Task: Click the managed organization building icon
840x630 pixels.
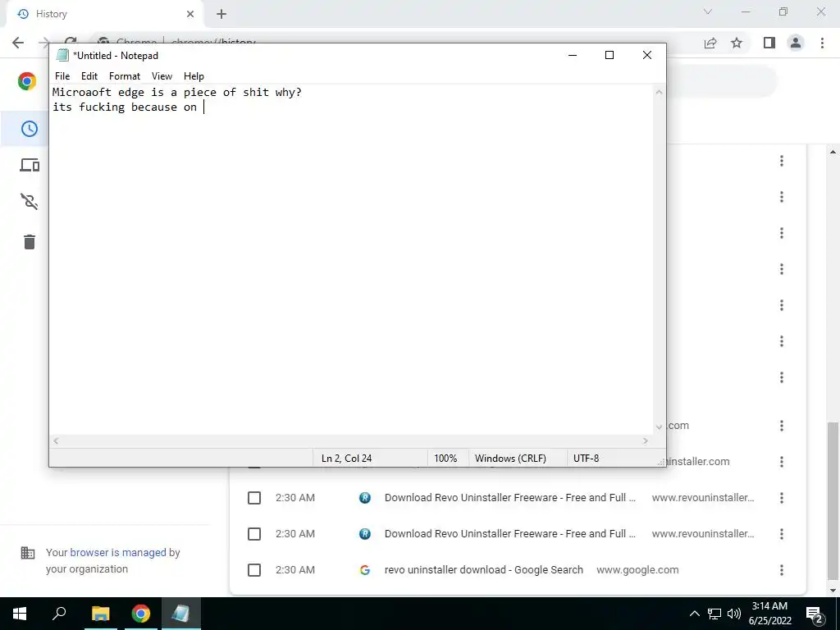Action: point(28,553)
